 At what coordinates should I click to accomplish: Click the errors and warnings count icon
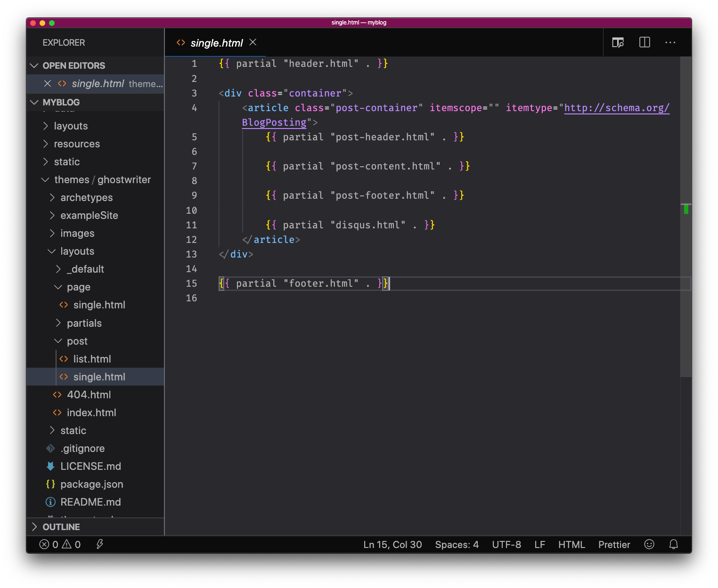click(x=60, y=544)
